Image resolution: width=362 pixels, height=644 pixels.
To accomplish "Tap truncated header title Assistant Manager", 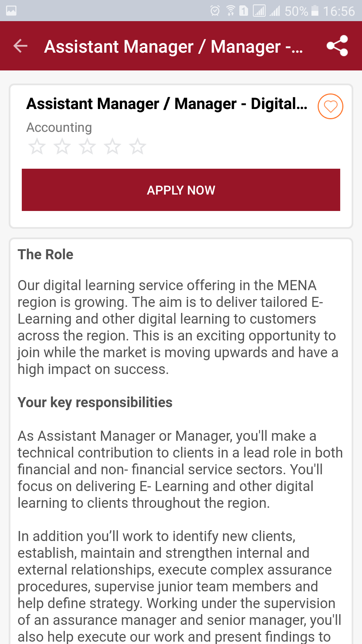I will tap(173, 47).
